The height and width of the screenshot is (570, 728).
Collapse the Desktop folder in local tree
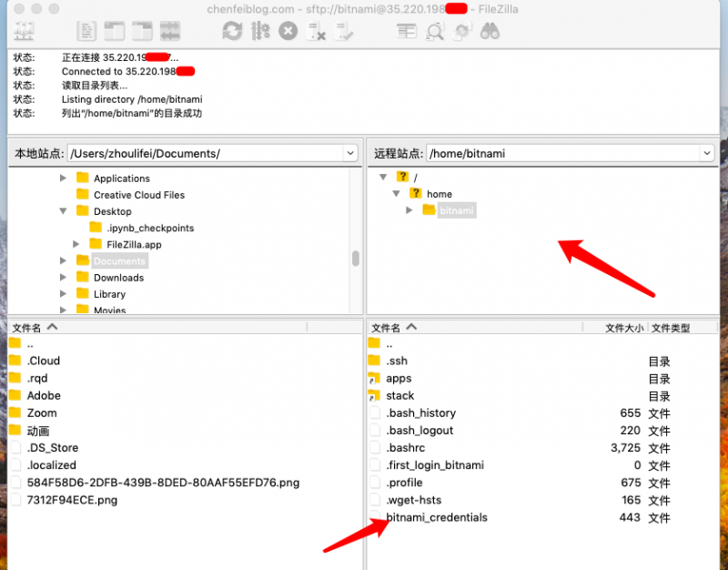coord(63,211)
